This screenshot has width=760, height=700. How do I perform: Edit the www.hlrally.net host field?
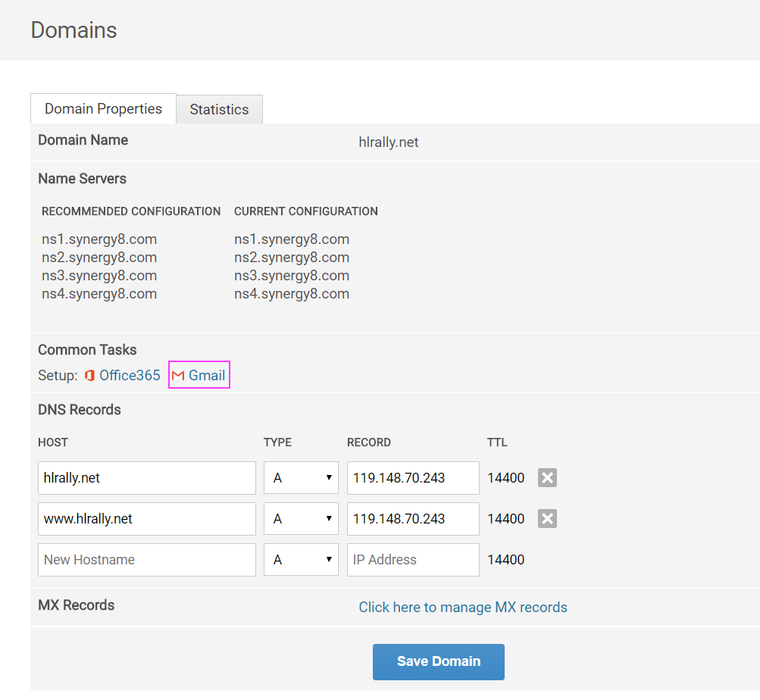click(146, 518)
